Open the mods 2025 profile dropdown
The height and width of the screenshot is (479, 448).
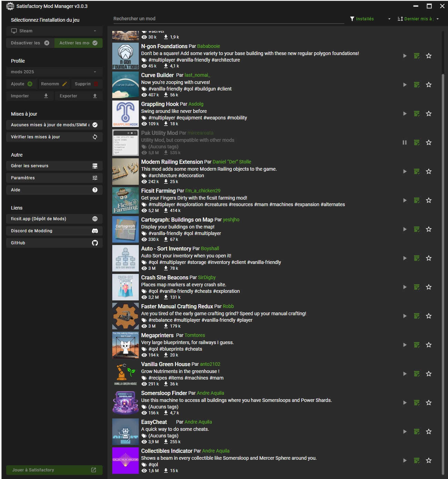click(54, 72)
